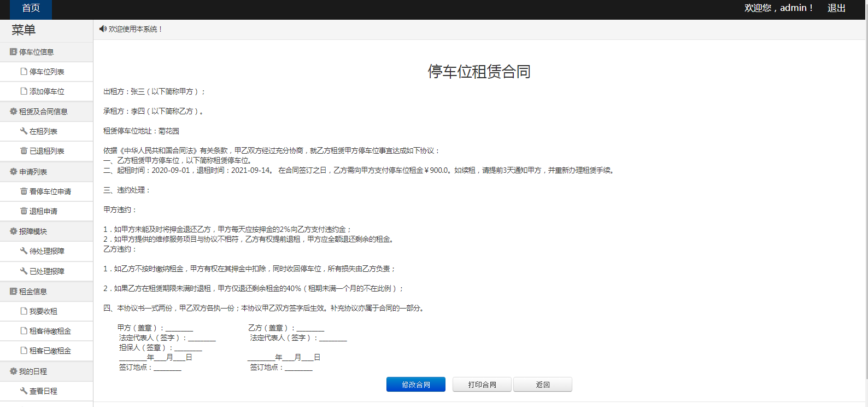
Task: Click the trash icon beside 已退租列表
Action: pyautogui.click(x=24, y=151)
